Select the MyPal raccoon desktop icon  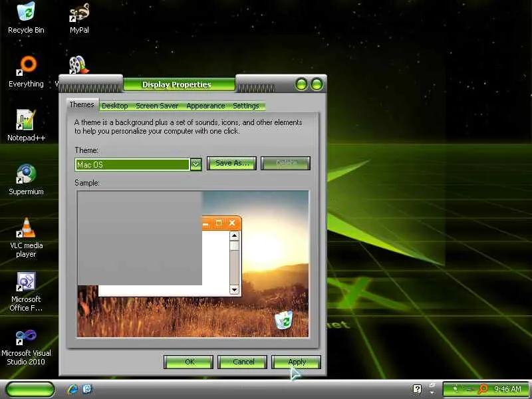click(x=79, y=18)
